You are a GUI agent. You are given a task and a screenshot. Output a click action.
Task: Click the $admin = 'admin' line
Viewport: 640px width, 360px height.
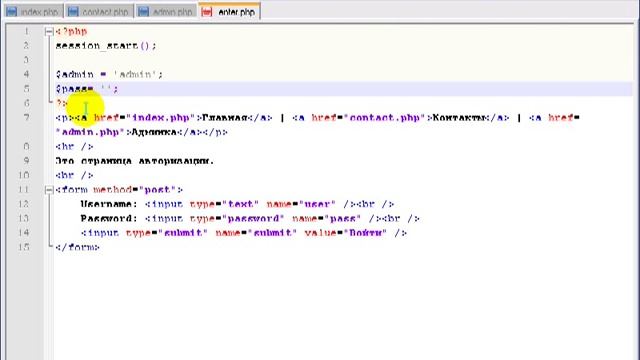coord(109,74)
